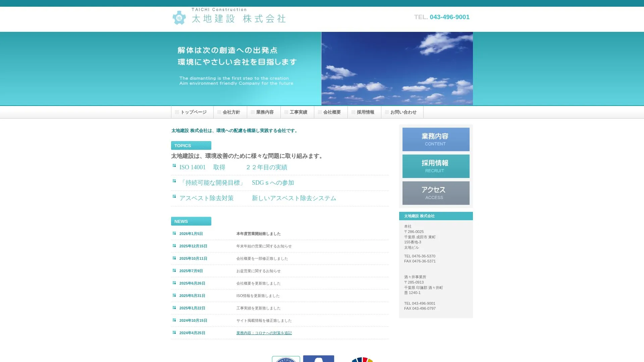Click the certified round badge logo
Image resolution: width=644 pixels, height=362 pixels.
(286, 359)
